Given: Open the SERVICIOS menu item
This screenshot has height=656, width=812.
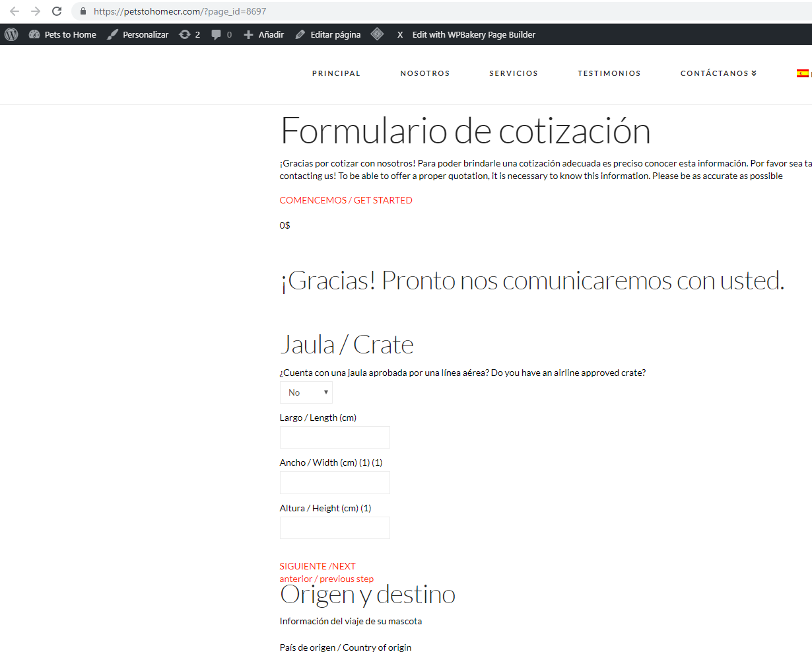Looking at the screenshot, I should pyautogui.click(x=514, y=73).
